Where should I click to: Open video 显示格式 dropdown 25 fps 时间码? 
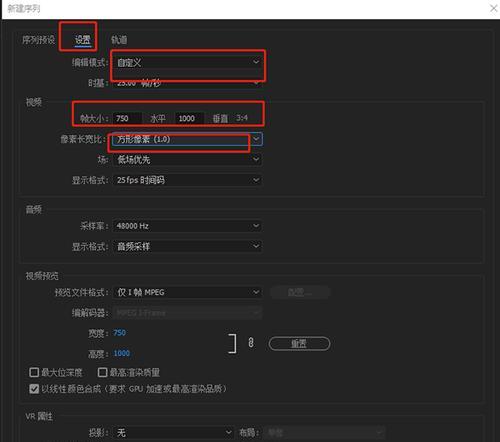pyautogui.click(x=188, y=180)
